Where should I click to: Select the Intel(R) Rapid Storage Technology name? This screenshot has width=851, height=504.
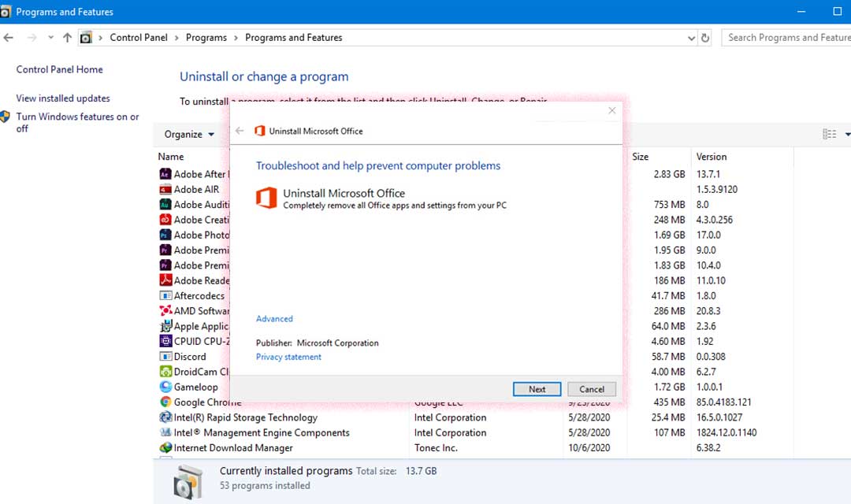coord(245,417)
